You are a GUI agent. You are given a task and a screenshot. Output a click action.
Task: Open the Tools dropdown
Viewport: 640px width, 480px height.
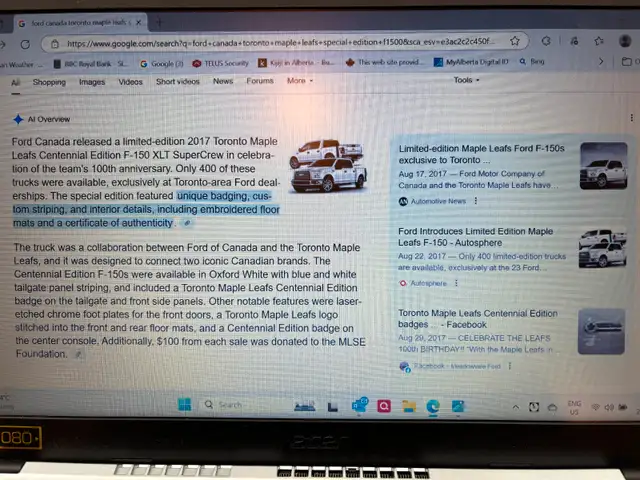click(466, 80)
